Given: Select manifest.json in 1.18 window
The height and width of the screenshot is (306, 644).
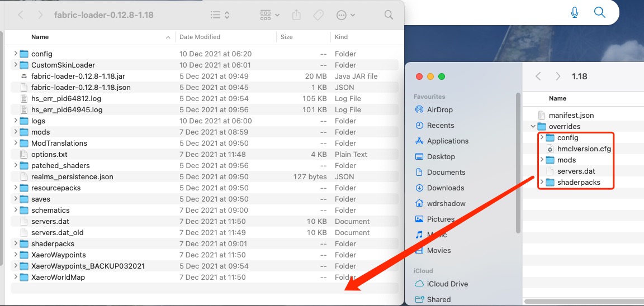Looking at the screenshot, I should click(x=571, y=115).
